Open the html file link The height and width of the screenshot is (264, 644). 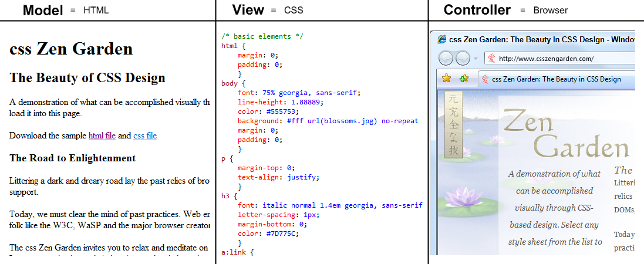102,136
